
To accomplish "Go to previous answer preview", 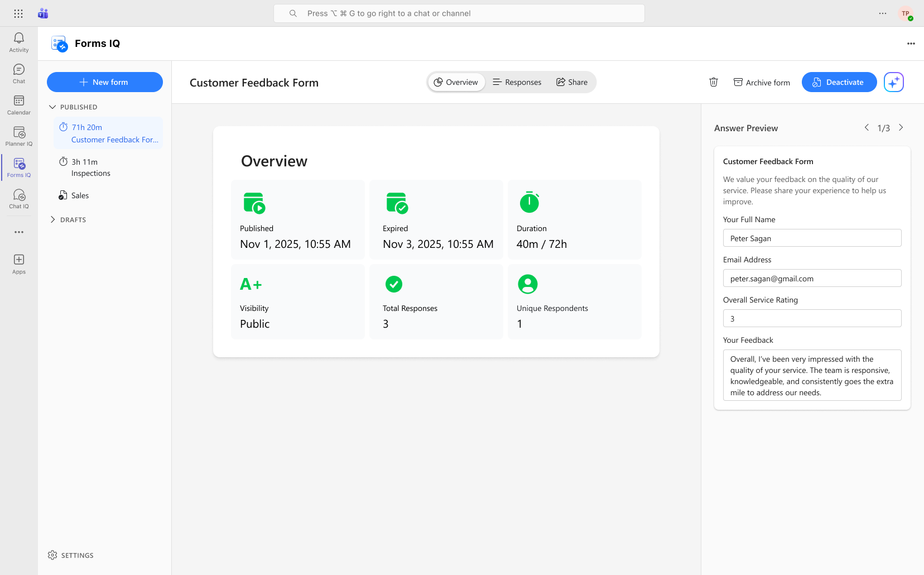I will (x=867, y=128).
